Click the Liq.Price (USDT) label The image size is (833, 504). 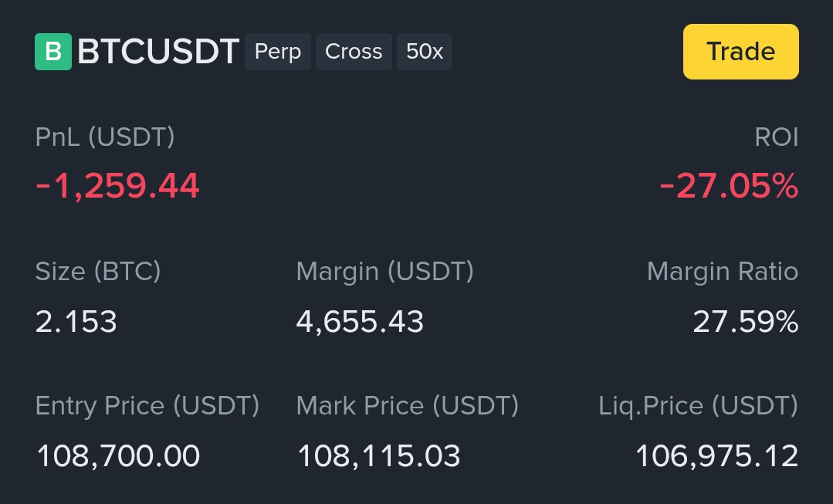[x=698, y=406]
